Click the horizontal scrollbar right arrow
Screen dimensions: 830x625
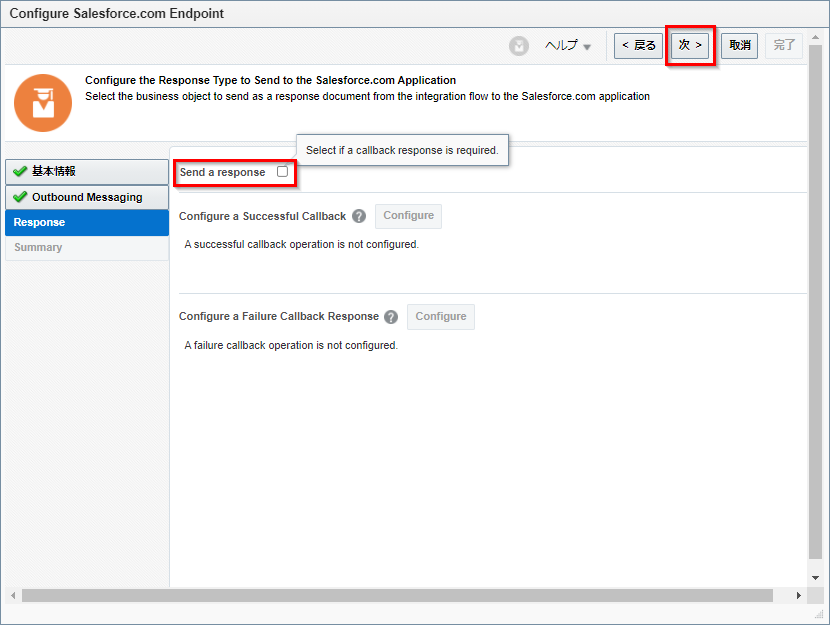[x=798, y=595]
